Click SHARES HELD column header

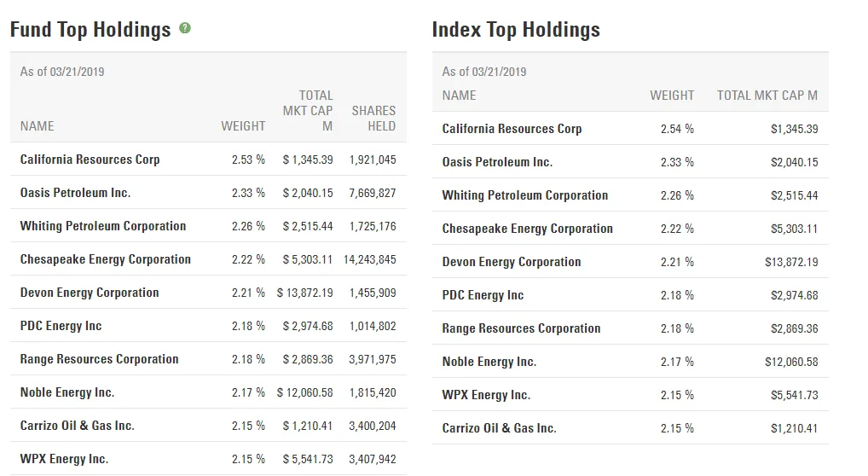[373, 118]
